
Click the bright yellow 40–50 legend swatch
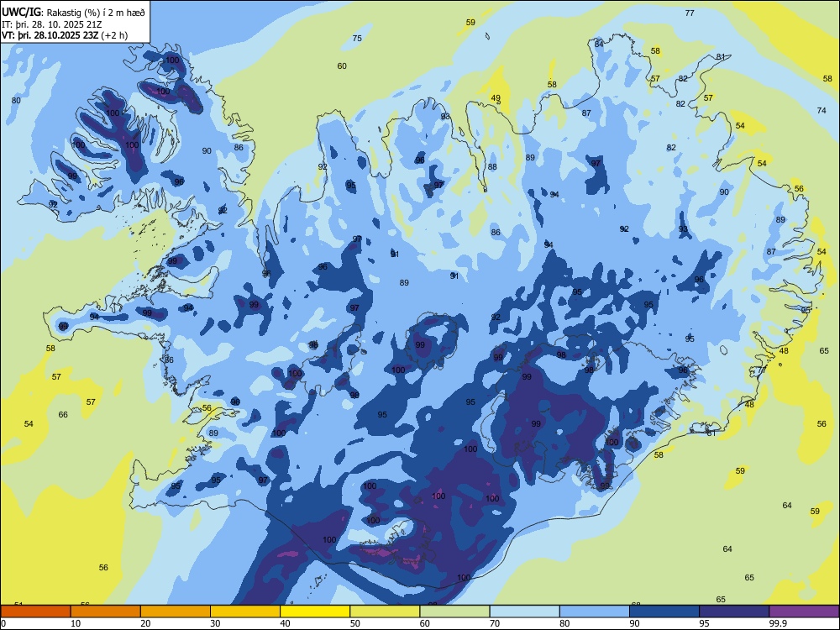315,612
